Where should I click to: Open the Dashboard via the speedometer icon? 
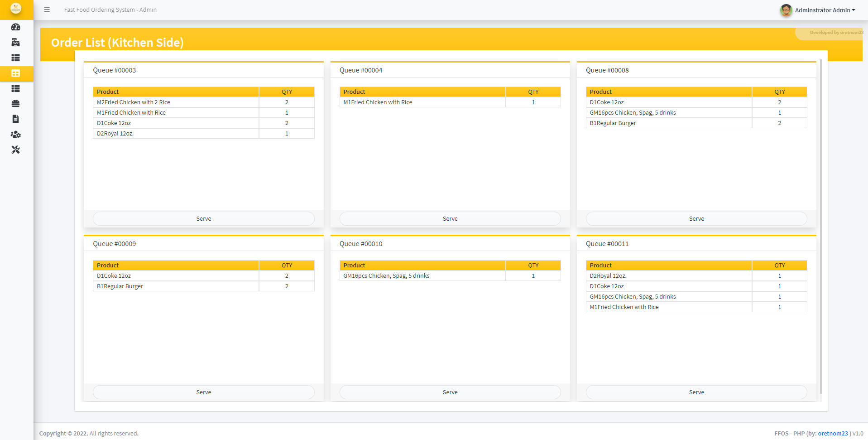tap(16, 27)
